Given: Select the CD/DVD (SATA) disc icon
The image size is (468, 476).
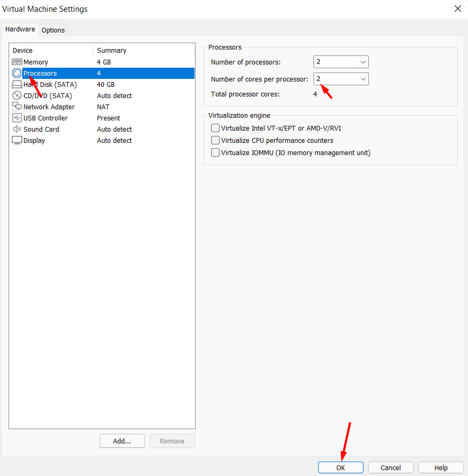Looking at the screenshot, I should click(x=17, y=96).
